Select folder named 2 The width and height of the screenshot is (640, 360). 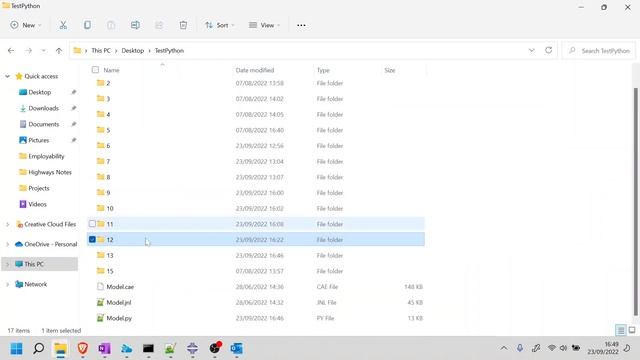point(256,83)
